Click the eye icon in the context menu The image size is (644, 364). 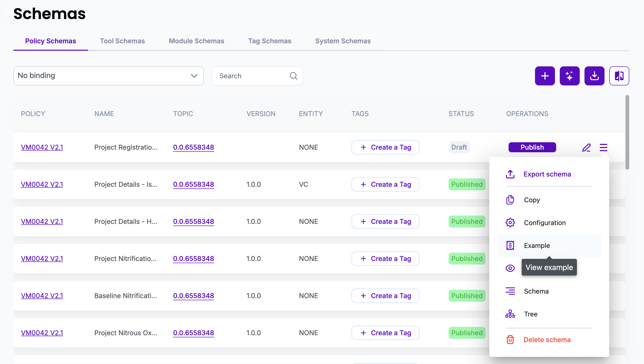(x=510, y=268)
